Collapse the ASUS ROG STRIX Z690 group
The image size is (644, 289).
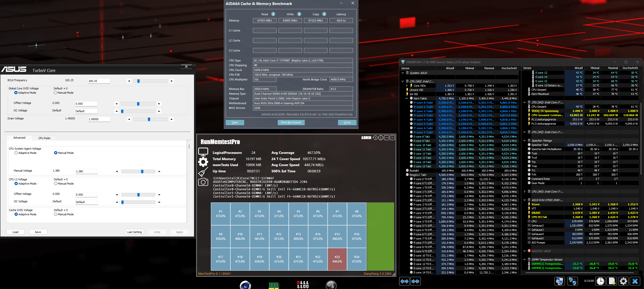coord(525,200)
